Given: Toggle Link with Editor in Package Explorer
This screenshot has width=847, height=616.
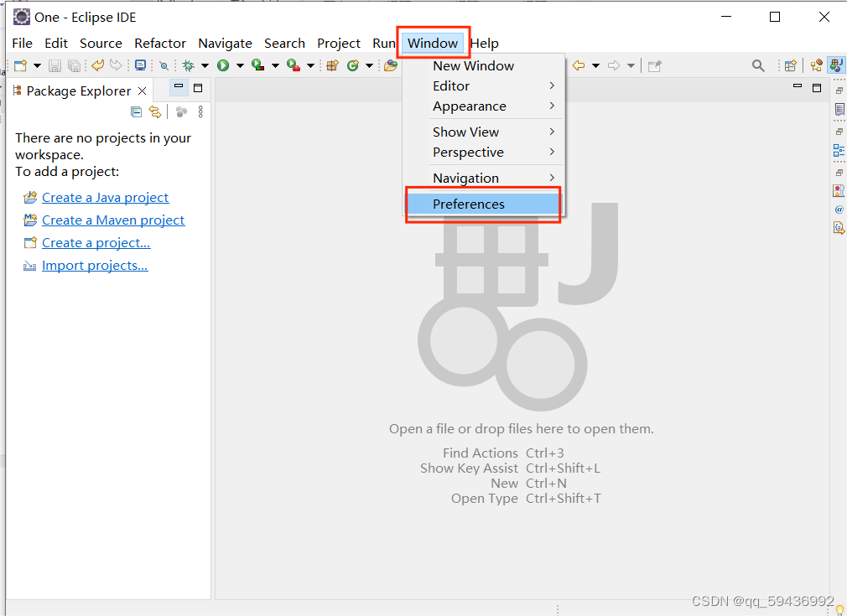Looking at the screenshot, I should click(155, 111).
